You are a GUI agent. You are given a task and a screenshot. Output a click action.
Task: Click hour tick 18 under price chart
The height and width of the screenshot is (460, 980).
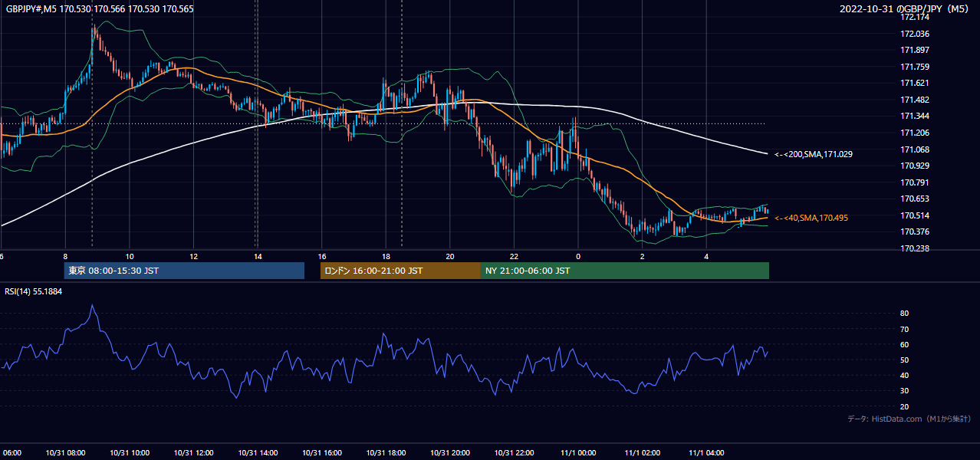pyautogui.click(x=386, y=257)
